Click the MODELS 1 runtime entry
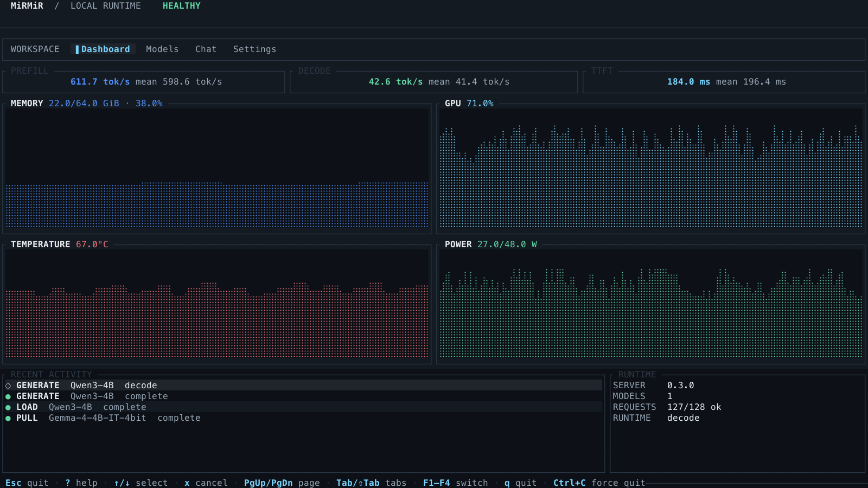 (x=643, y=396)
